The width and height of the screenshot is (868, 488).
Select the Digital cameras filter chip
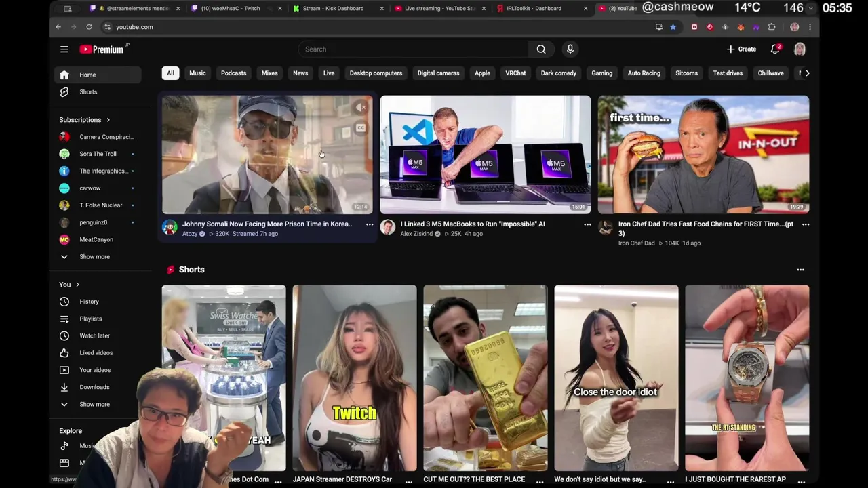click(438, 73)
